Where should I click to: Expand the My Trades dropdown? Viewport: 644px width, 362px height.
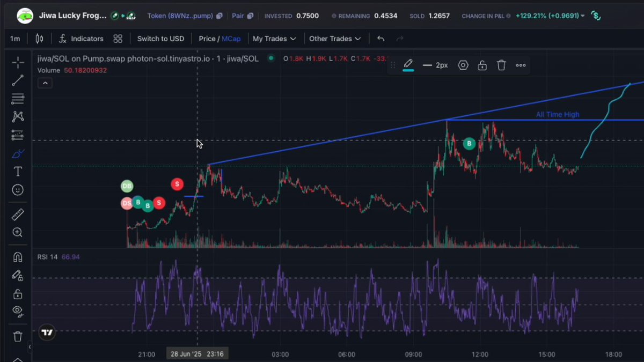(274, 39)
